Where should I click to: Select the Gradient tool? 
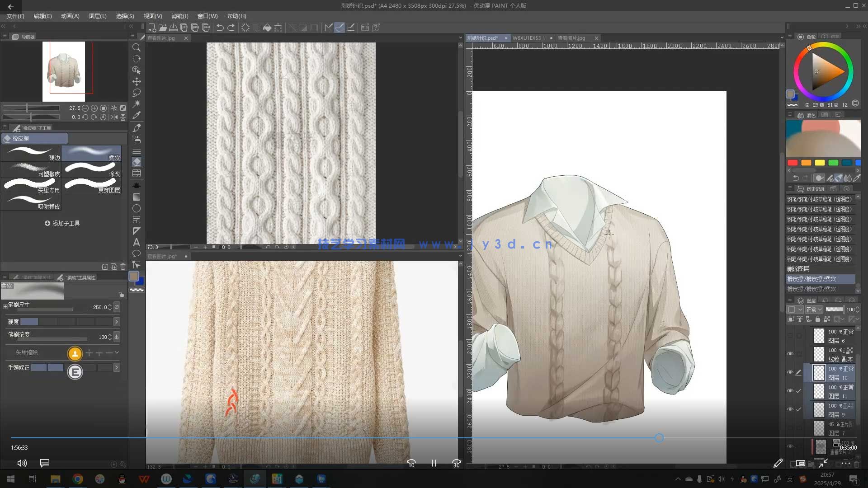136,197
